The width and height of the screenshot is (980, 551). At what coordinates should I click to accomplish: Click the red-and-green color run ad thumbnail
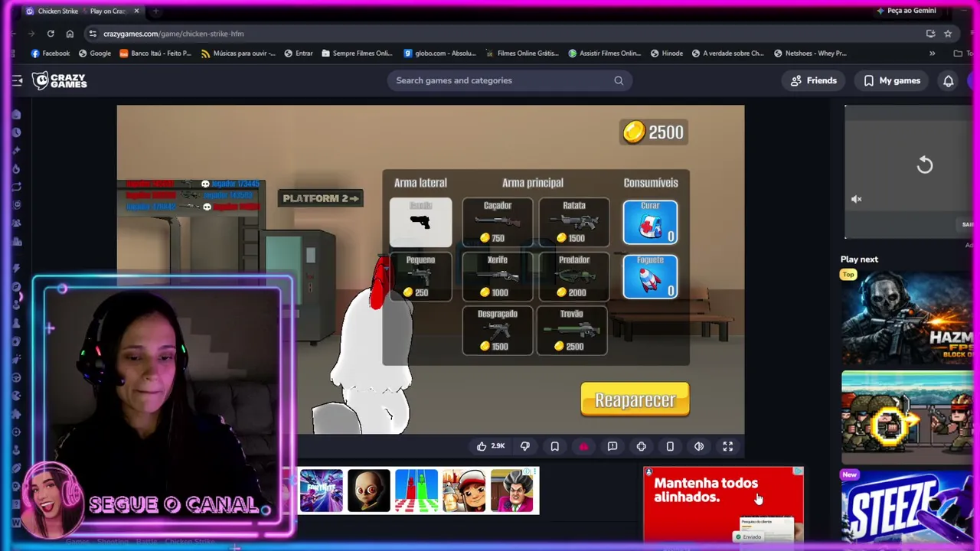pos(416,491)
